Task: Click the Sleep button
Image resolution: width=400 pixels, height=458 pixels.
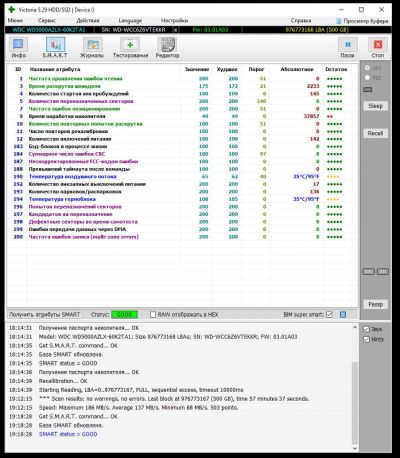Action: click(x=375, y=106)
